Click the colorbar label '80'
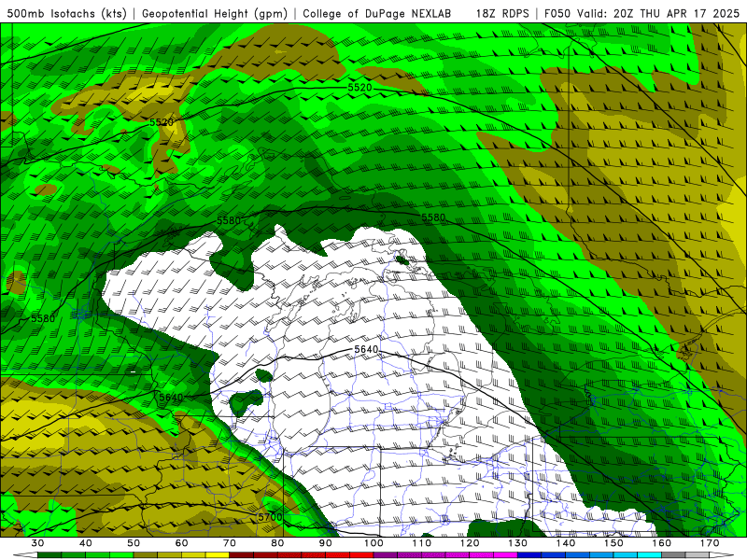747x560 pixels. coord(277,543)
